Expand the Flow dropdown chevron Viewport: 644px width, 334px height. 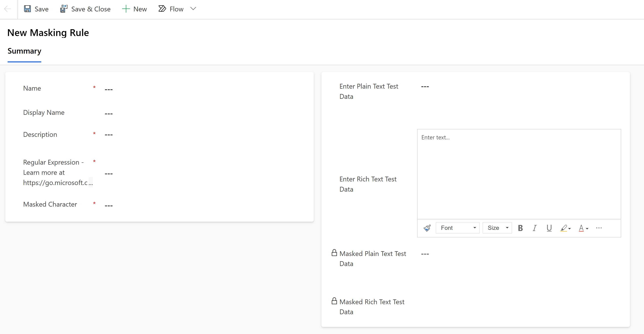pos(193,9)
